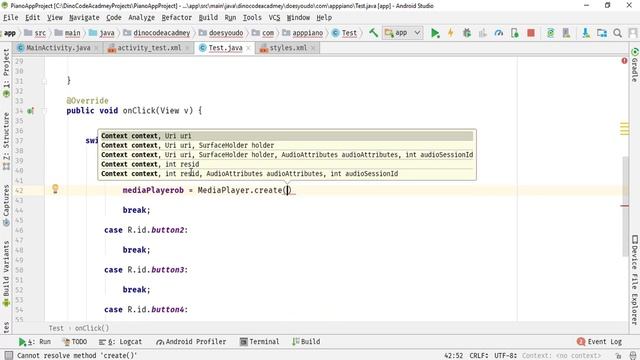Click the 42:52 cursor position indicator

point(453,356)
